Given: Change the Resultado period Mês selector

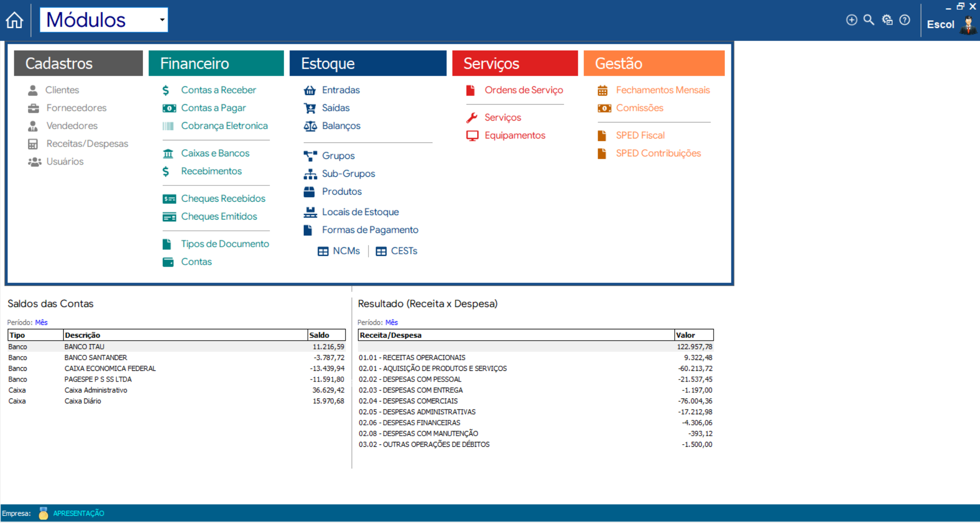Looking at the screenshot, I should pyautogui.click(x=391, y=322).
